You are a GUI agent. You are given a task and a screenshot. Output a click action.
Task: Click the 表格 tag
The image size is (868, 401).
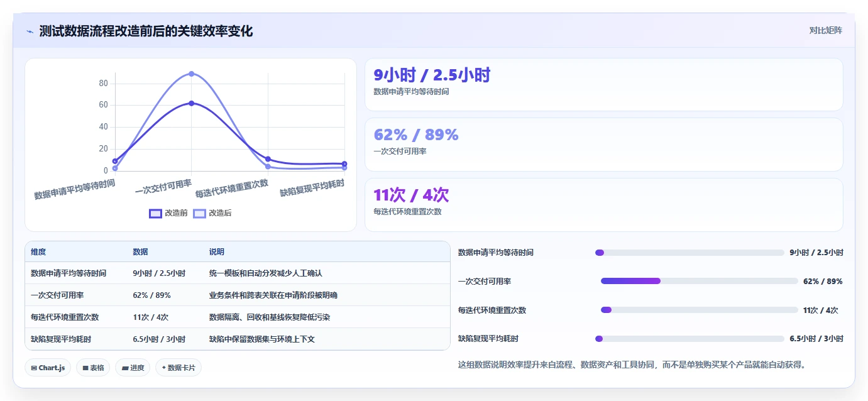coord(93,368)
